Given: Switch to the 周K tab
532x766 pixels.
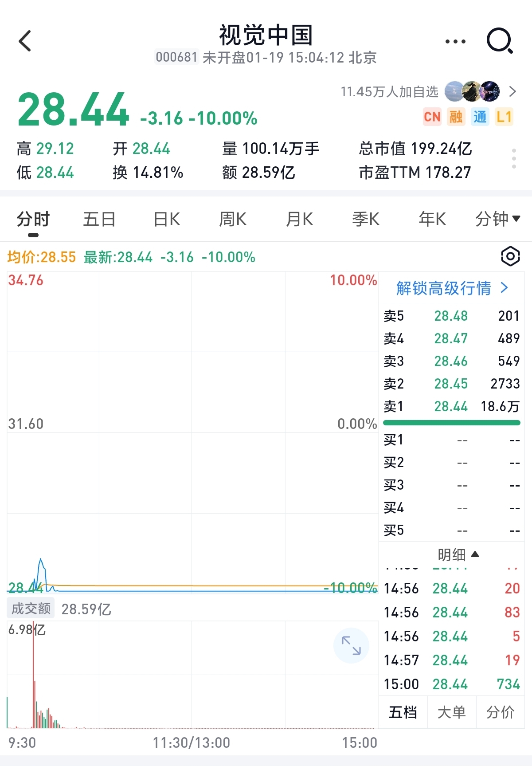Looking at the screenshot, I should point(233,219).
